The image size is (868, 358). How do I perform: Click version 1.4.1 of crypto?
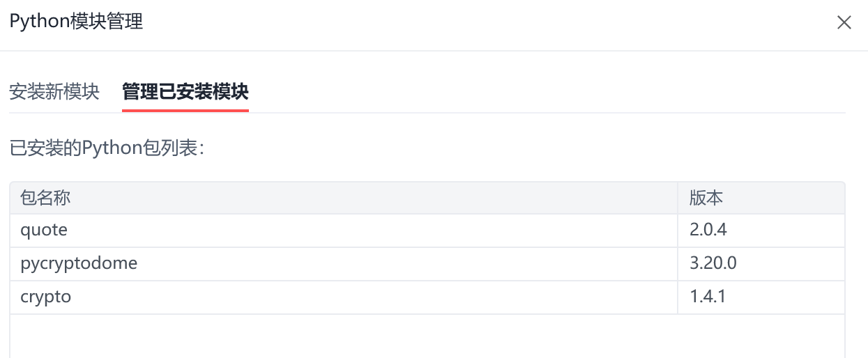tap(761, 297)
